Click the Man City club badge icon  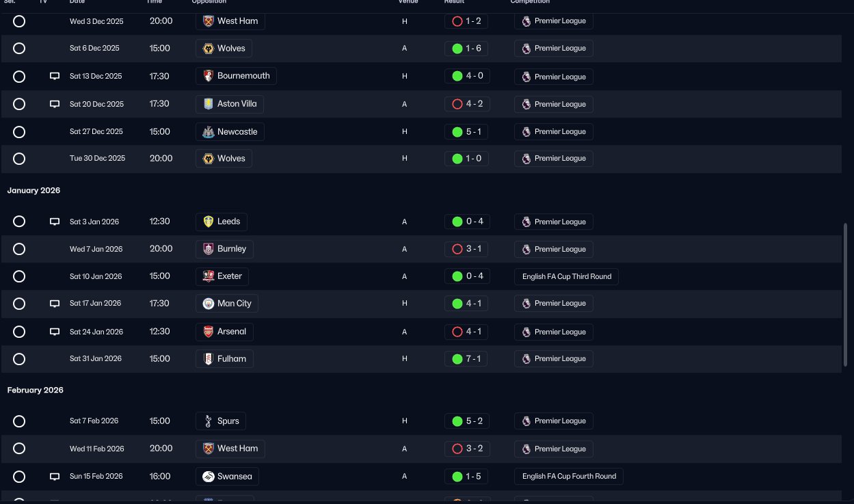(x=209, y=304)
